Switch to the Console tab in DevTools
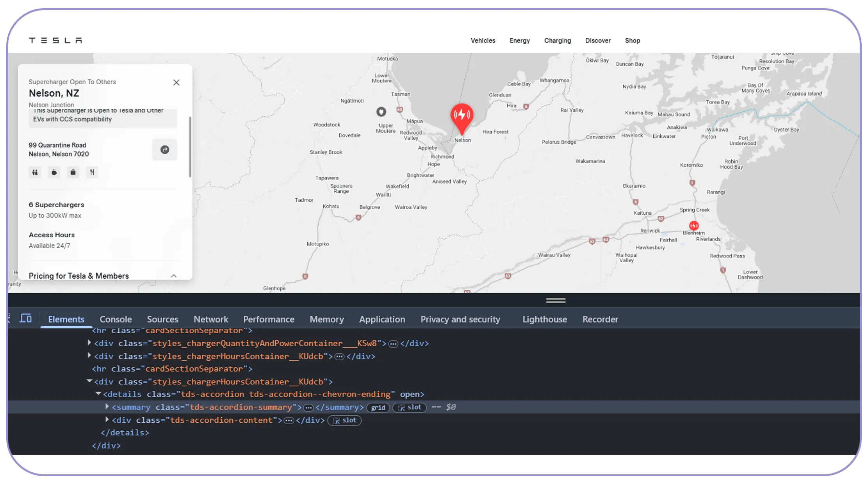868x484 pixels. pyautogui.click(x=116, y=319)
